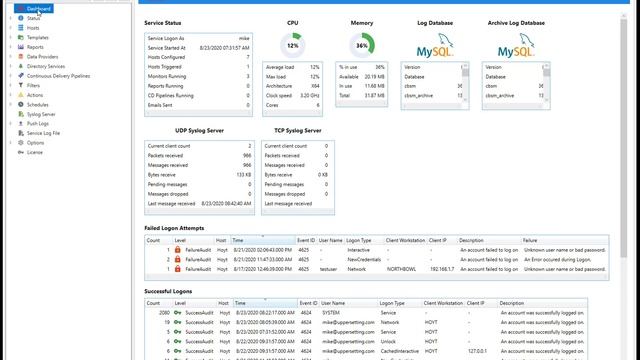Open the Syslog Server icon
Screen dimensions: 640x360
(x=21, y=114)
